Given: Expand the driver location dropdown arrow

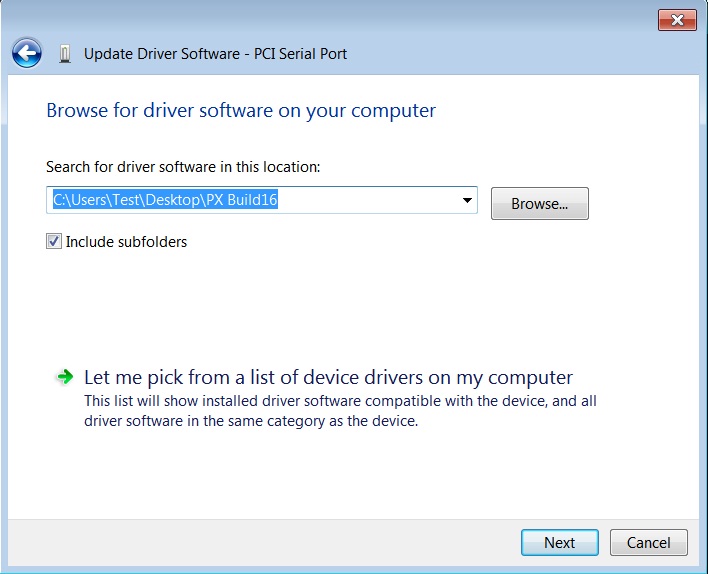Looking at the screenshot, I should coord(467,200).
